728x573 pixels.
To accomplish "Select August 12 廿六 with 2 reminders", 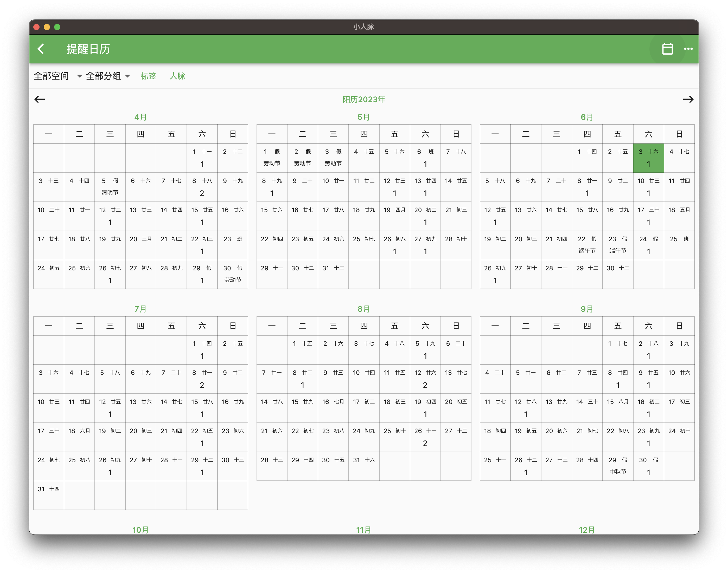I will (x=425, y=379).
